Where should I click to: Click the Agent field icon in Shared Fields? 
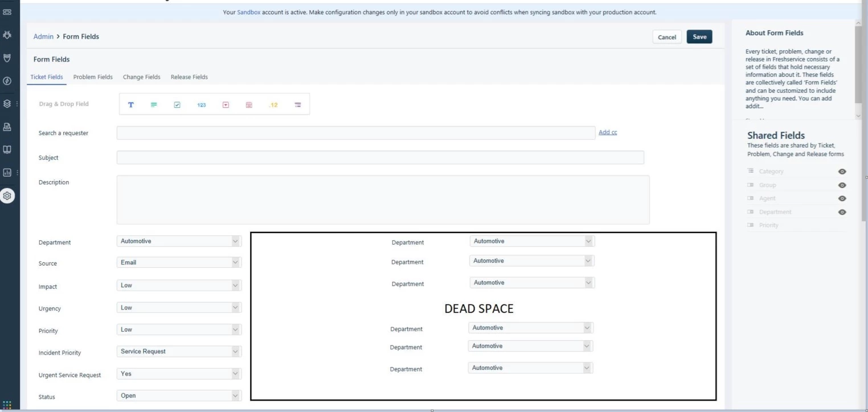(751, 198)
